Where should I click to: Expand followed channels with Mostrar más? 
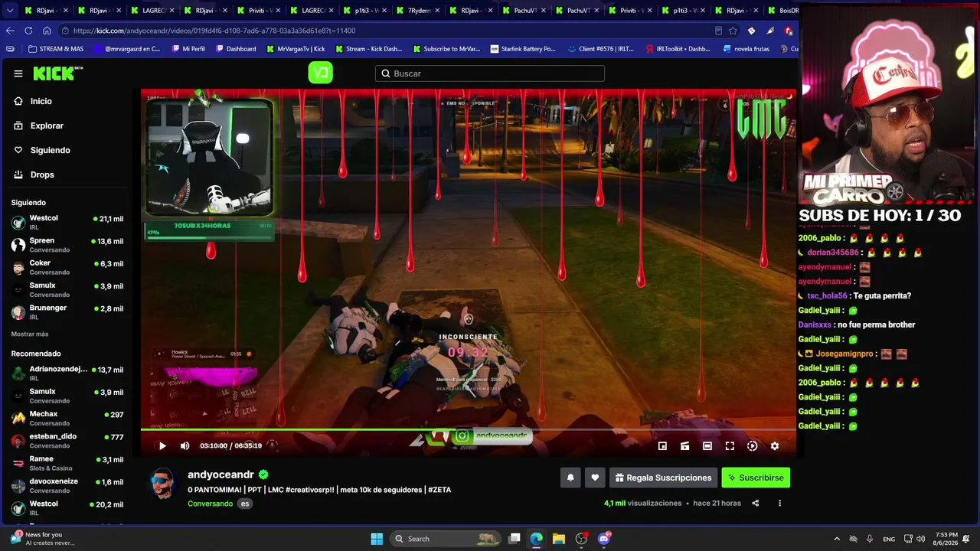[x=30, y=334]
